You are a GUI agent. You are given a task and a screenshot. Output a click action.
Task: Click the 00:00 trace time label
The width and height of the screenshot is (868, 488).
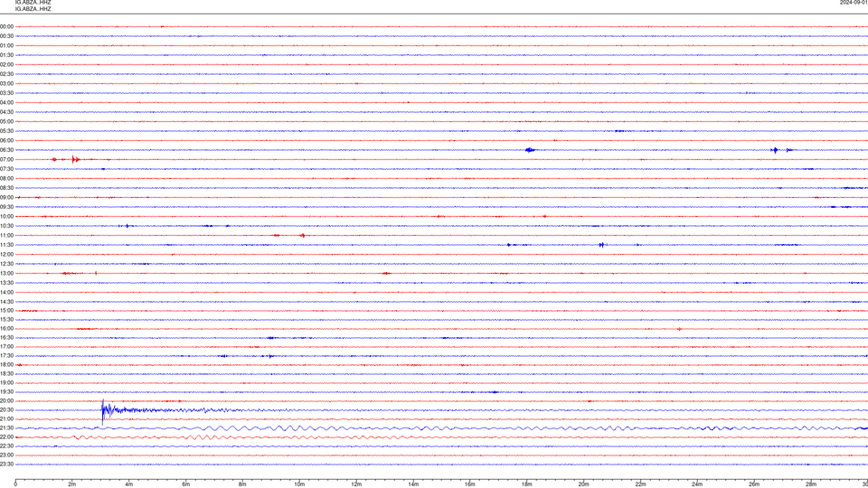[x=6, y=26]
